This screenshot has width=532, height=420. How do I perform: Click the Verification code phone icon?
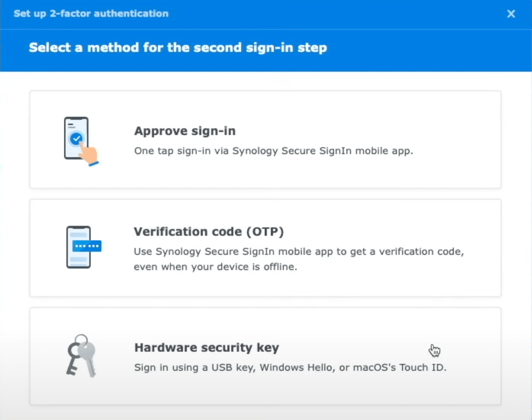(79, 246)
